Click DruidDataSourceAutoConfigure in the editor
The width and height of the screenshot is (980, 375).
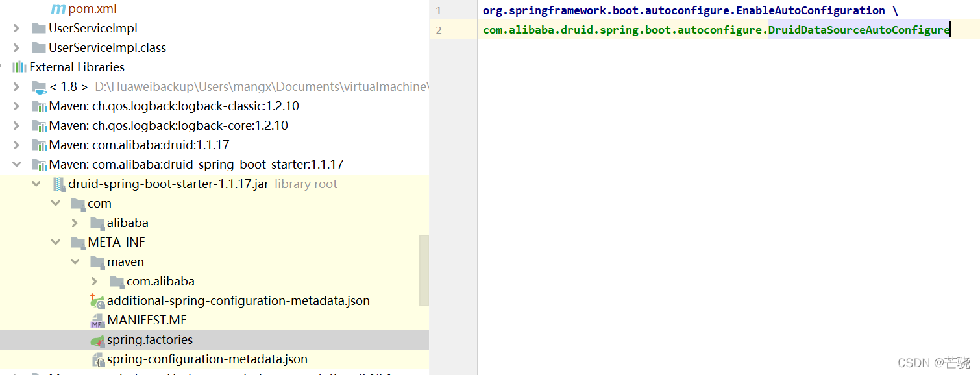[859, 30]
